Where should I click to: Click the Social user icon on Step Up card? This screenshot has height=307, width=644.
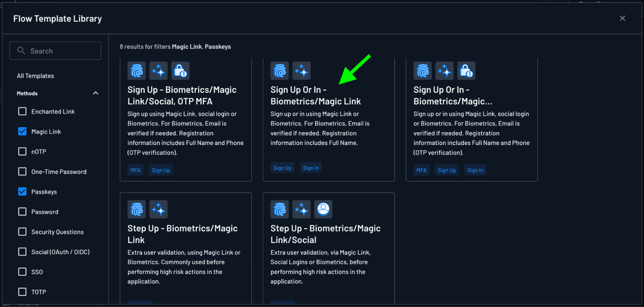click(323, 209)
